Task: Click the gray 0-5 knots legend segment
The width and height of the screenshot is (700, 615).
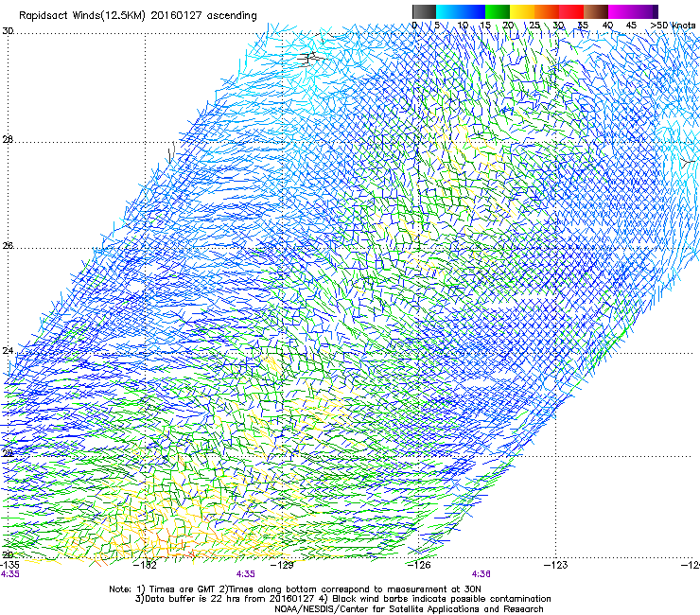Action: click(424, 11)
